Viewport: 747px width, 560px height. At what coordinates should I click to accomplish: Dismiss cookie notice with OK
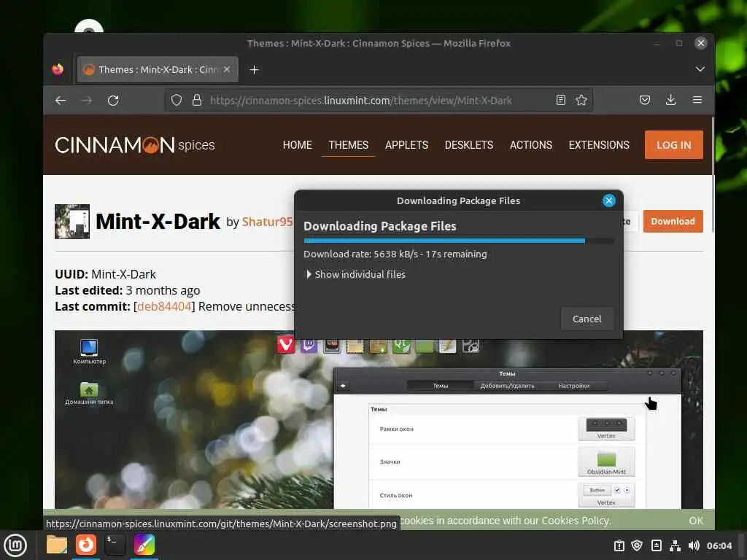pos(695,521)
